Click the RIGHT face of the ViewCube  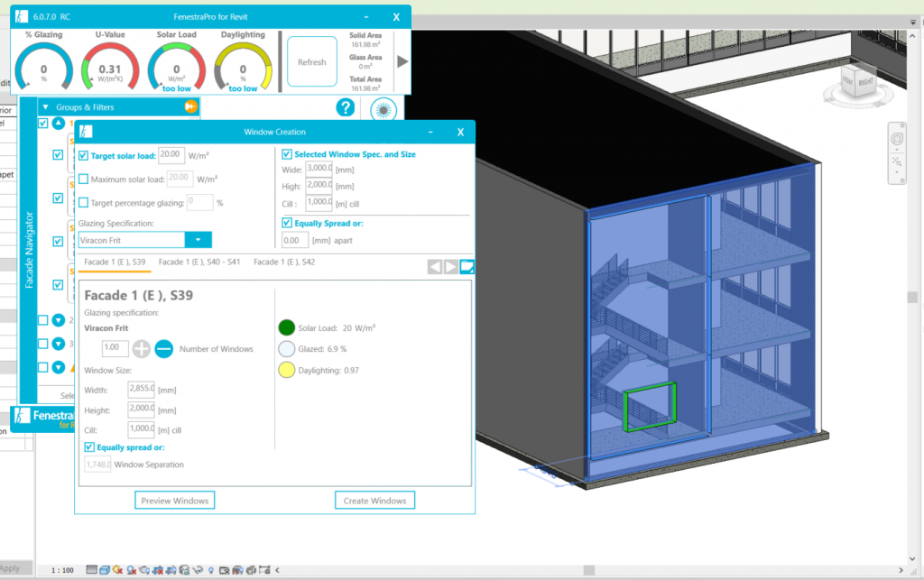pyautogui.click(x=865, y=82)
